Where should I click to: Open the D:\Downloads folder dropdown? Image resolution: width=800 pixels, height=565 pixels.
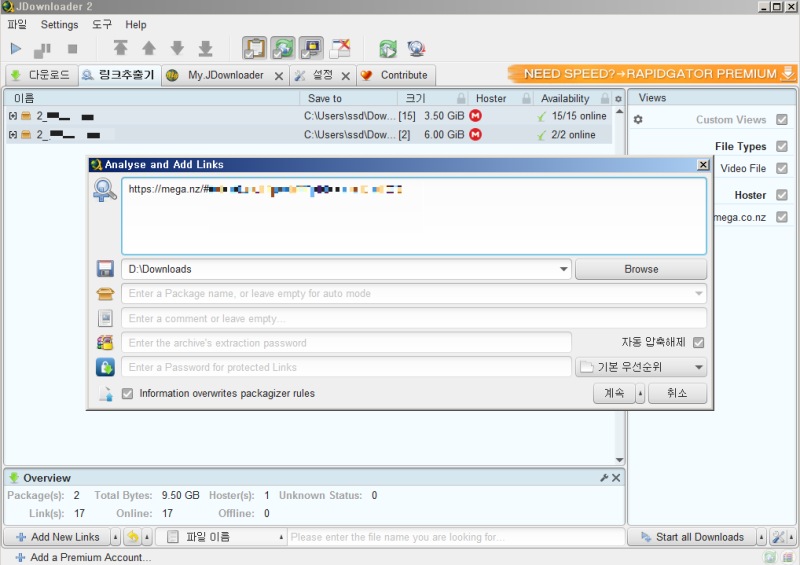[x=563, y=269]
